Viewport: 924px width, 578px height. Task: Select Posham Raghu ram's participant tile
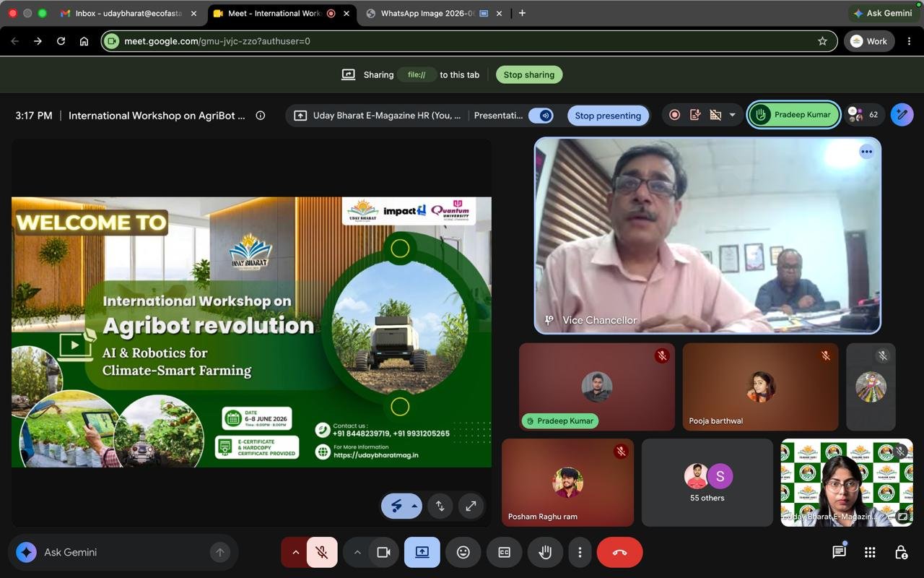567,483
